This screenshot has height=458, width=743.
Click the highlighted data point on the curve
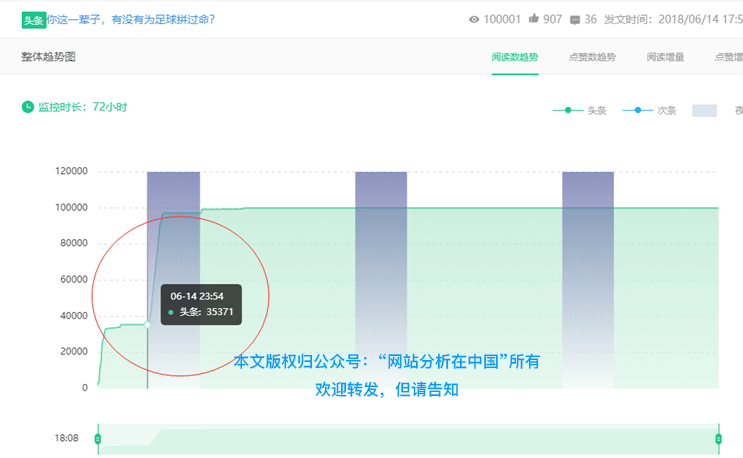147,324
